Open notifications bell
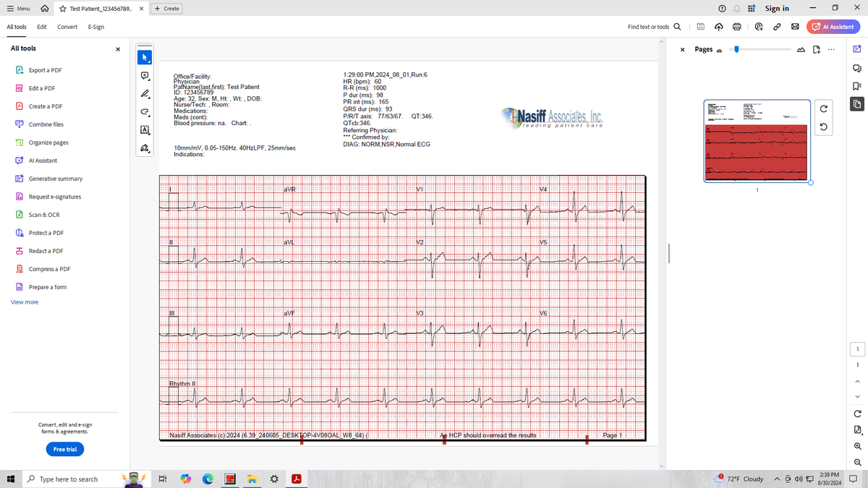This screenshot has height=488, width=868. point(736,8)
